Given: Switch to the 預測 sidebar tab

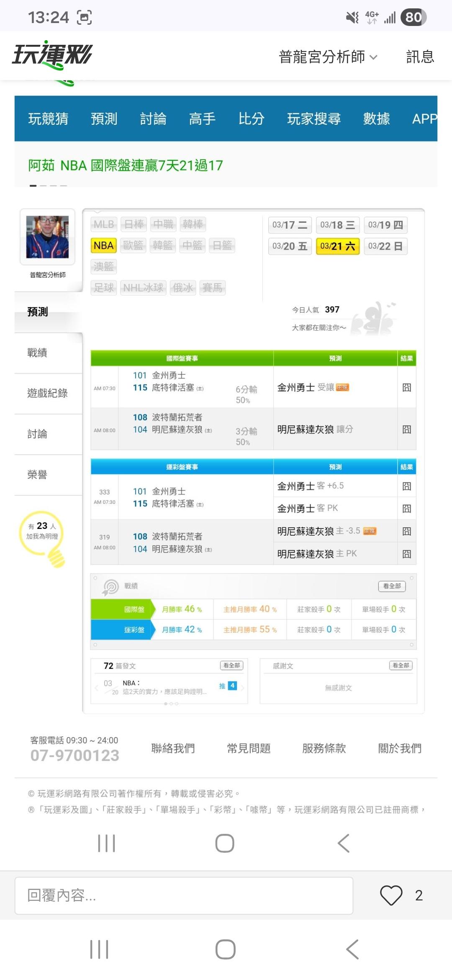Looking at the screenshot, I should click(x=48, y=312).
